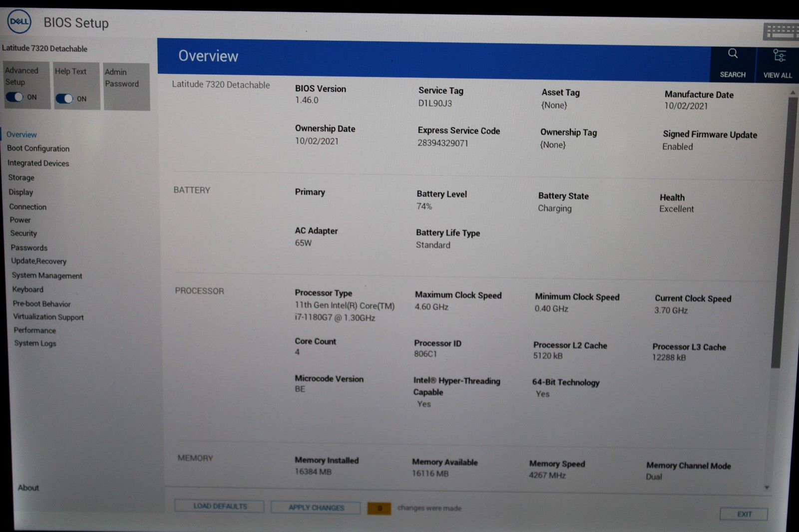Click the Processor L2 Cache 5120 kB
The width and height of the screenshot is (799, 532).
tap(548, 356)
